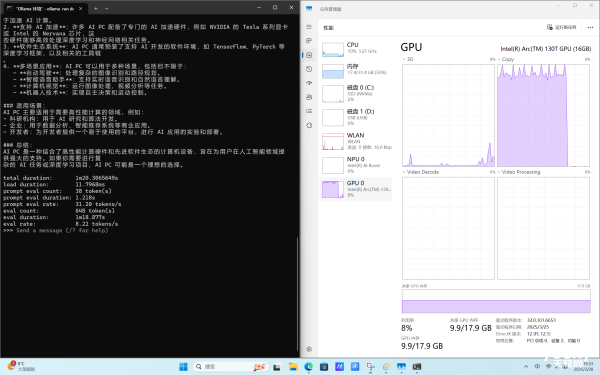Open File Explorer from the taskbar
This screenshot has height=375, width=600.
tap(293, 367)
